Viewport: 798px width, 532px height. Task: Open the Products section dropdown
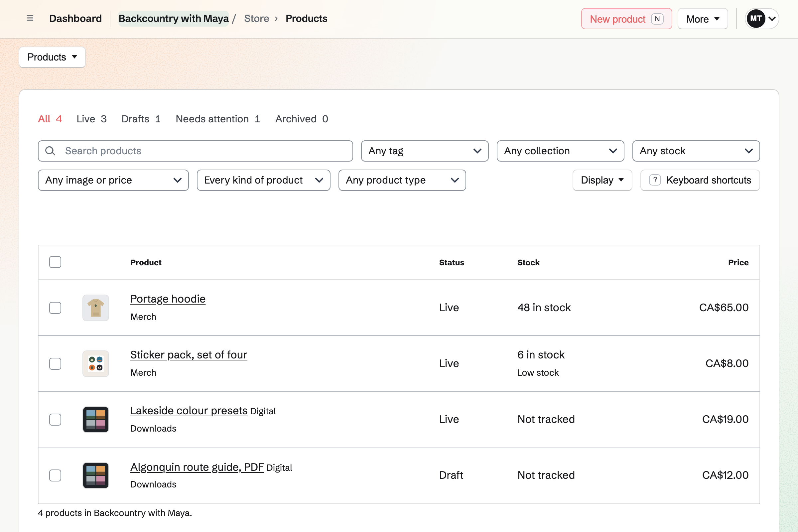[x=52, y=57]
